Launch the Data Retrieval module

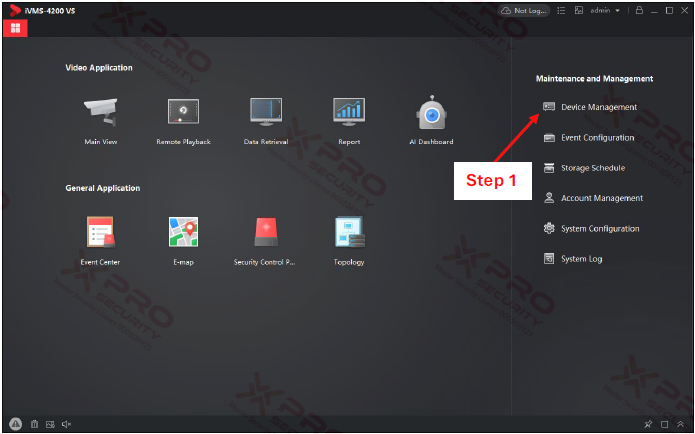coord(266,111)
